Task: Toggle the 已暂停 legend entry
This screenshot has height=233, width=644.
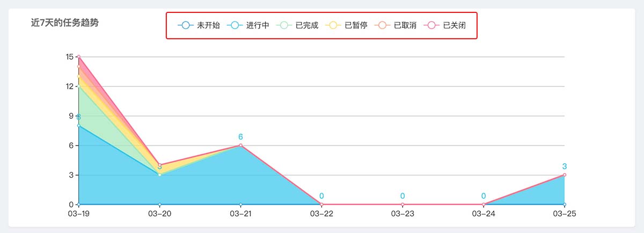Action: [347, 25]
